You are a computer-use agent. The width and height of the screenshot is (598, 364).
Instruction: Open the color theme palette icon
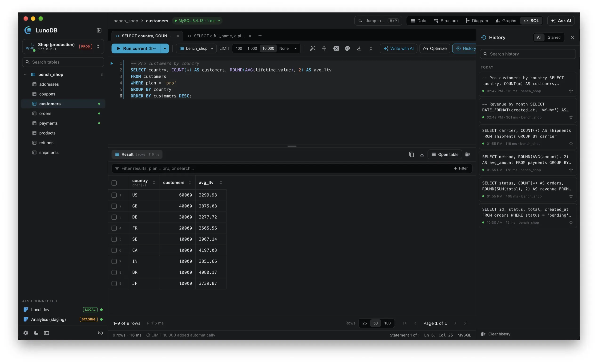(347, 49)
